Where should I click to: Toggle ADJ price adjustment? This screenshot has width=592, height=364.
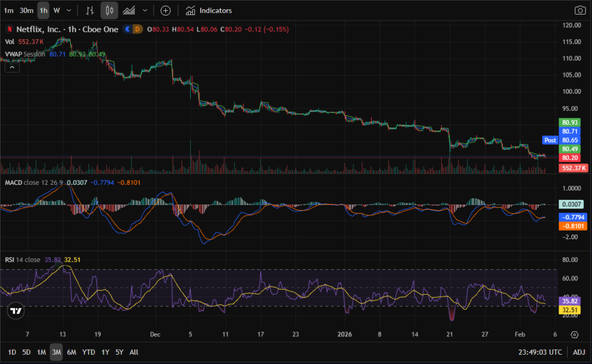[x=579, y=352]
